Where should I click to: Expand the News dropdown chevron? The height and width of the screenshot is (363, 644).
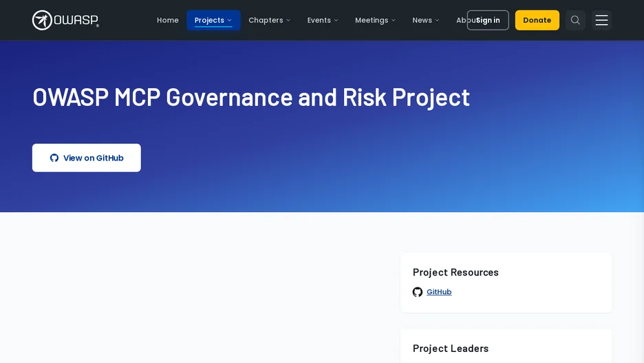437,20
